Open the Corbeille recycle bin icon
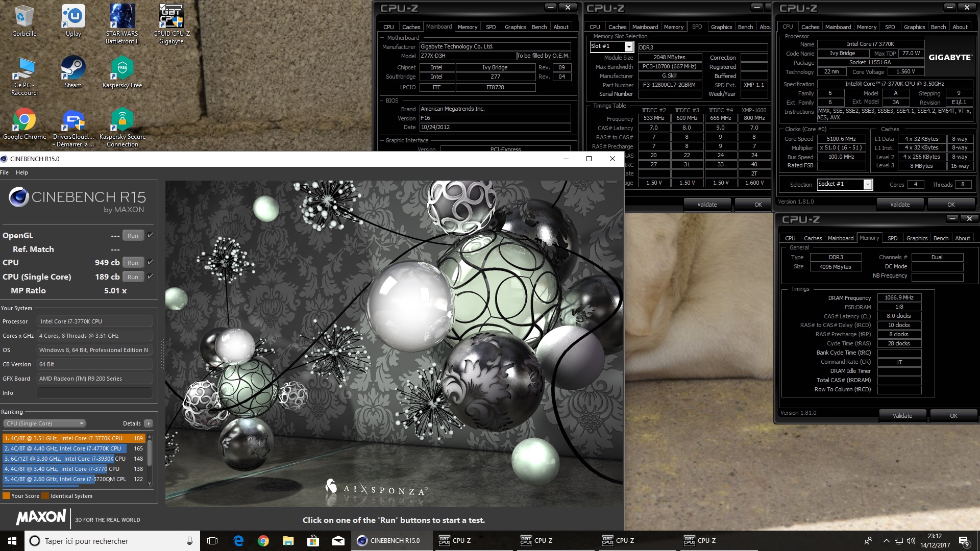The height and width of the screenshot is (551, 980). (x=24, y=21)
